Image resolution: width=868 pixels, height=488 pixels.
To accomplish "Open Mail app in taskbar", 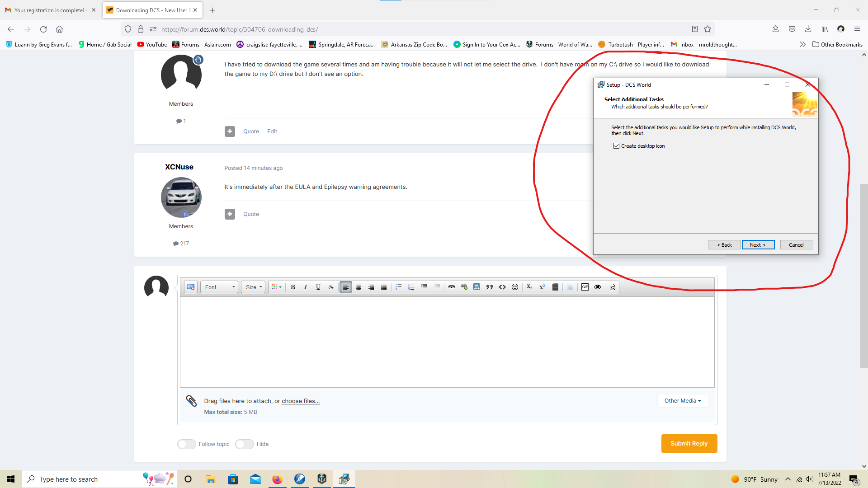I will [255, 479].
